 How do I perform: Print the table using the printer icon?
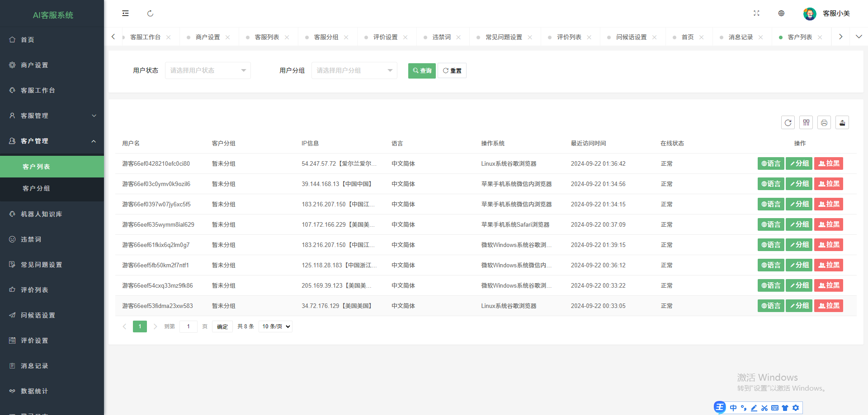coord(824,122)
